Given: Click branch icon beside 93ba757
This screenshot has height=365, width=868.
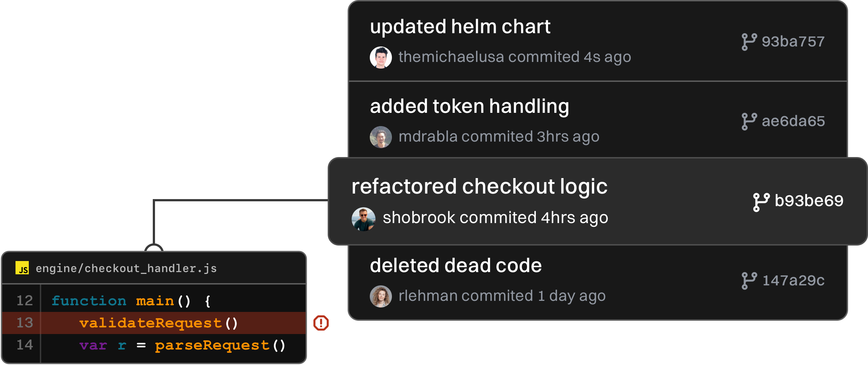Looking at the screenshot, I should [749, 42].
